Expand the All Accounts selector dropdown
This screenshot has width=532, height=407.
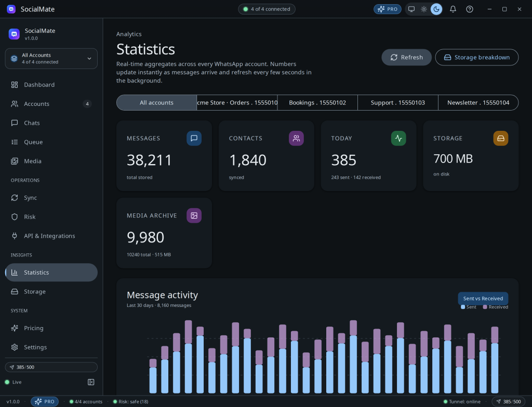(x=51, y=58)
